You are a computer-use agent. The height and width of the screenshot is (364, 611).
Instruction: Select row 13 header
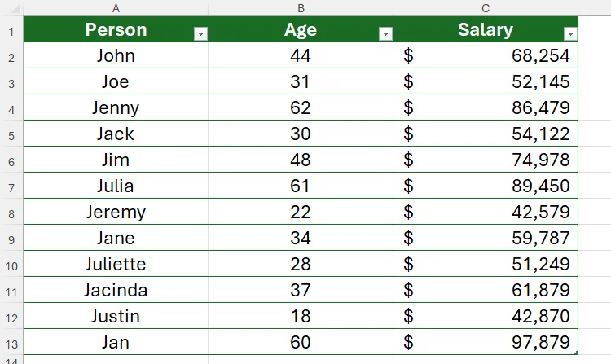[x=11, y=343]
